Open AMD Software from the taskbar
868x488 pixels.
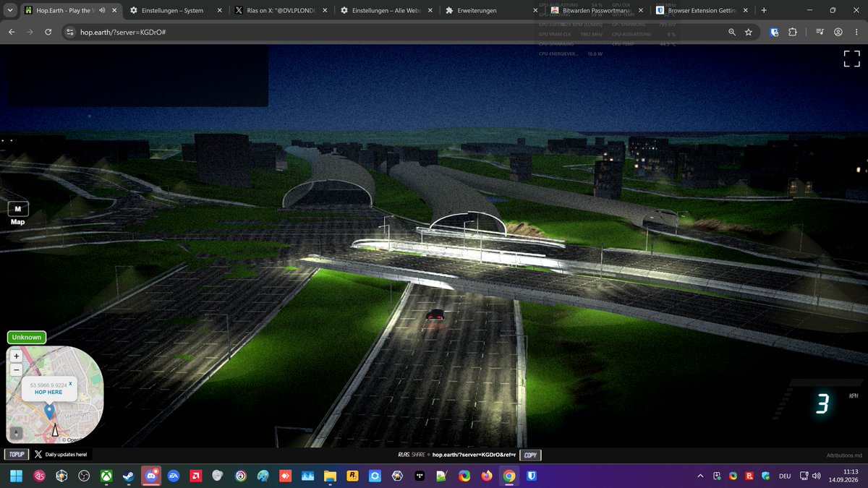coord(196,476)
